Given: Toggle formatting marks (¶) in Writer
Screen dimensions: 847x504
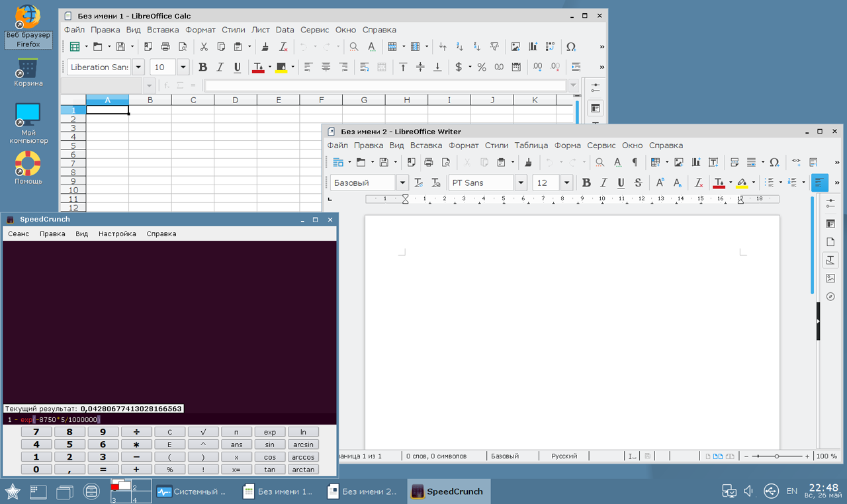Looking at the screenshot, I should 635,162.
